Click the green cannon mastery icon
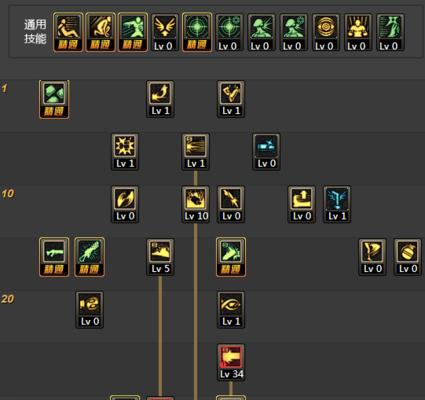This screenshot has width=425, height=400. click(x=89, y=257)
